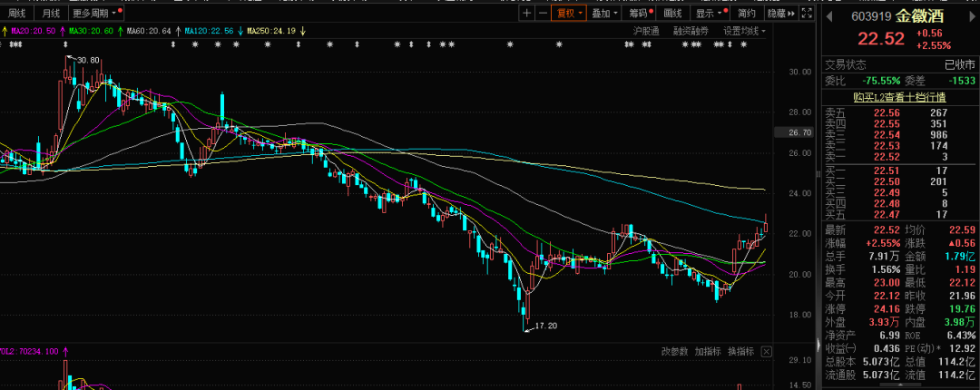This screenshot has width=980, height=390.
Task: Click the green up arrow after MA30
Action: point(120,31)
